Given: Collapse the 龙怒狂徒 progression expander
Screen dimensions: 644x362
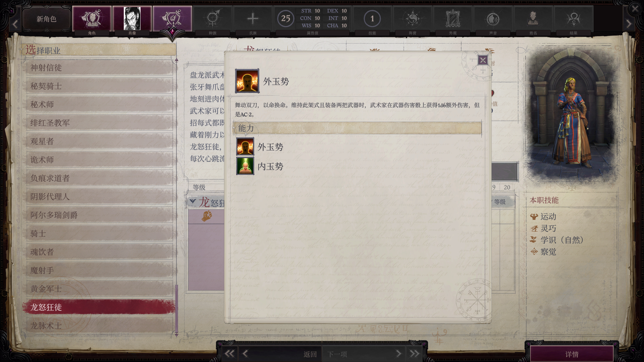Looking at the screenshot, I should click(x=193, y=201).
